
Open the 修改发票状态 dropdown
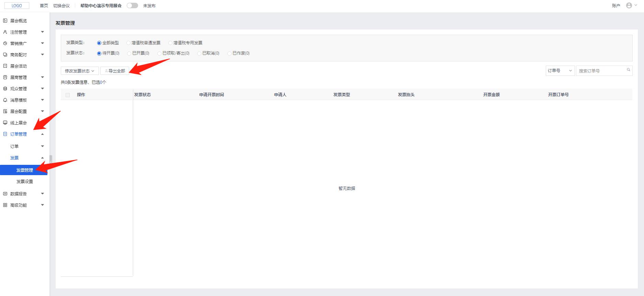coord(80,71)
